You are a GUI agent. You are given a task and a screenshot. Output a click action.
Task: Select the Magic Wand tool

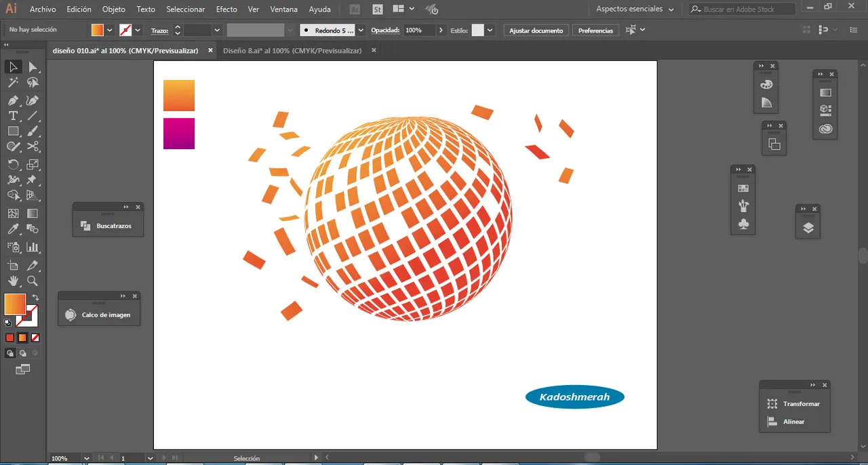[x=13, y=83]
